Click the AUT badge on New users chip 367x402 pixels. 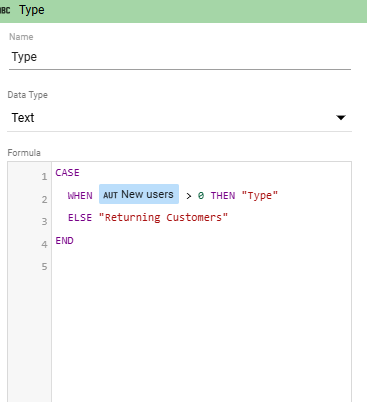pyautogui.click(x=110, y=195)
